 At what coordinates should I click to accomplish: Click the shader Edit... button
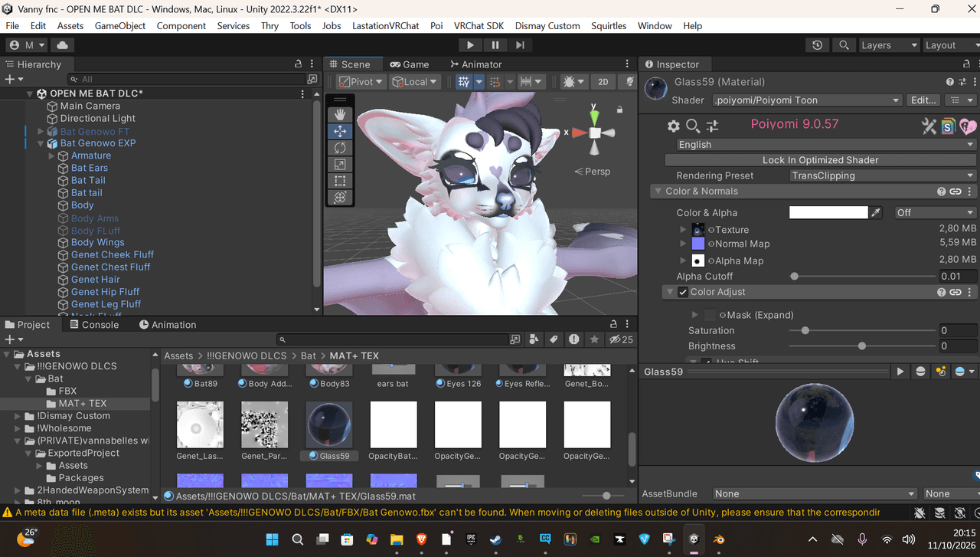click(923, 100)
